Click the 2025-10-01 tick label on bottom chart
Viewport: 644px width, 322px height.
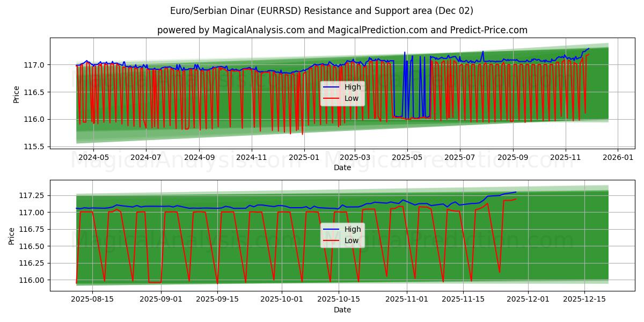[281, 296]
